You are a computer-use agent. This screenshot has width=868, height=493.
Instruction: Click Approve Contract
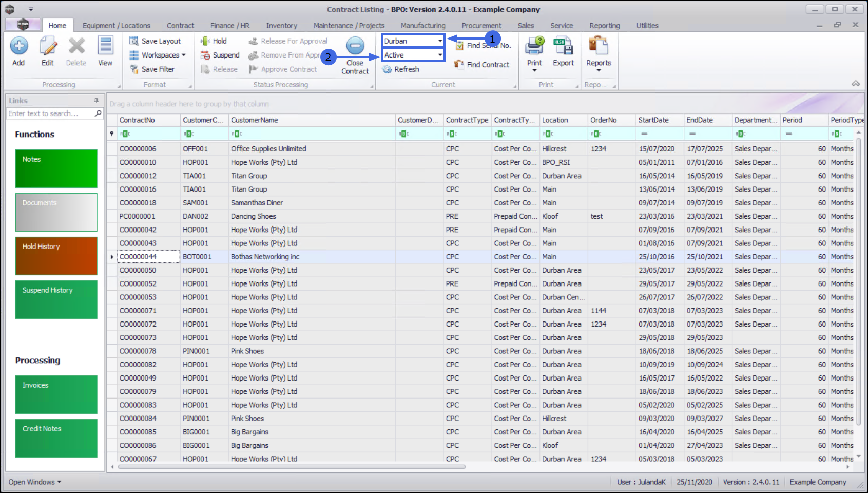tap(282, 69)
